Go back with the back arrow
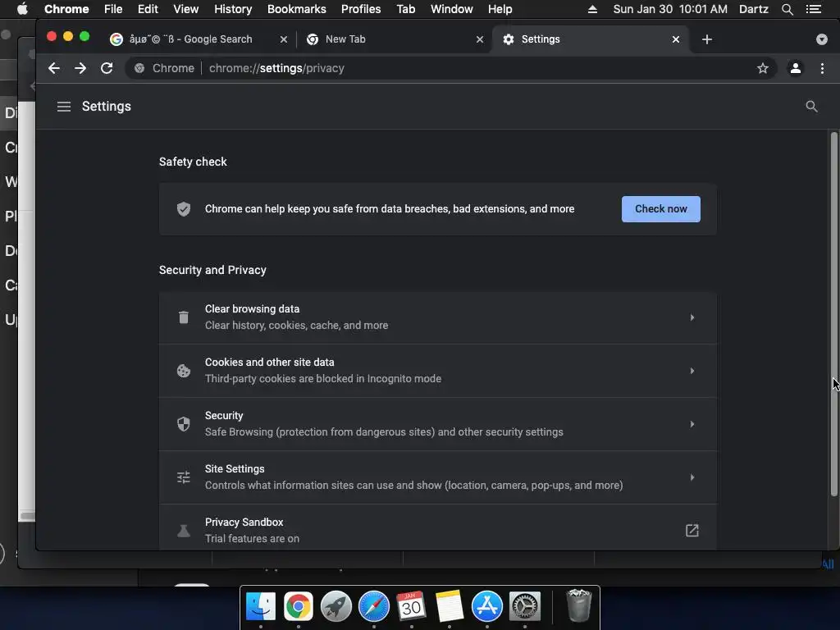The height and width of the screenshot is (630, 840). coord(53,68)
